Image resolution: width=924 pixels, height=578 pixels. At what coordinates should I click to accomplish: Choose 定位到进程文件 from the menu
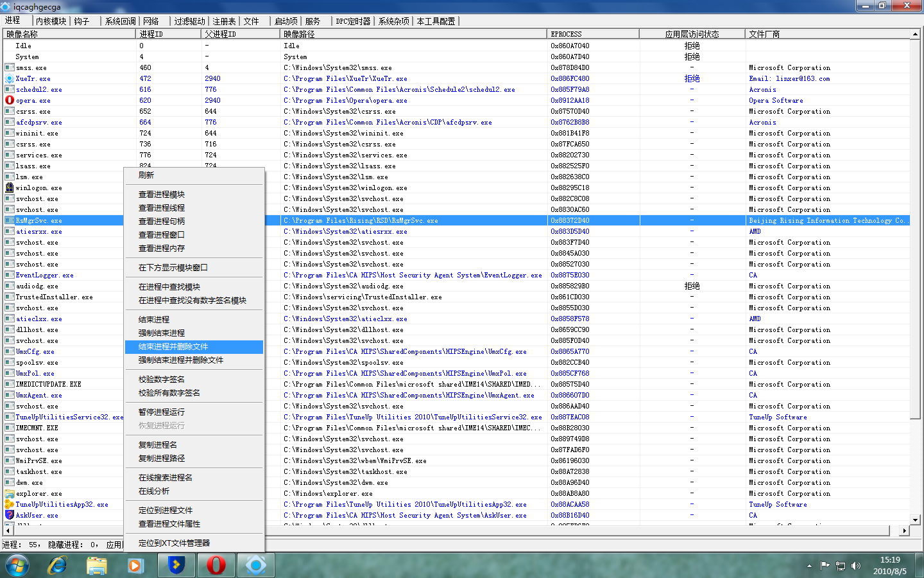pos(194,511)
